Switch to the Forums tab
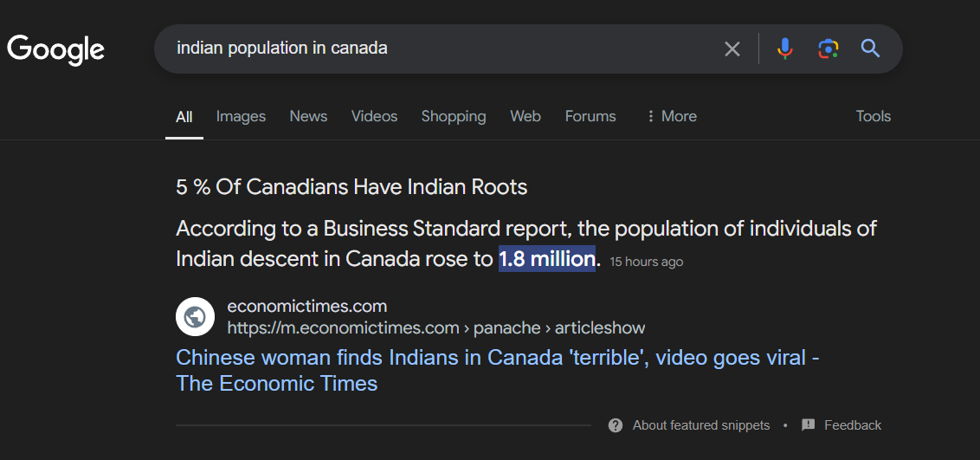Image resolution: width=980 pixels, height=460 pixels. (x=590, y=116)
